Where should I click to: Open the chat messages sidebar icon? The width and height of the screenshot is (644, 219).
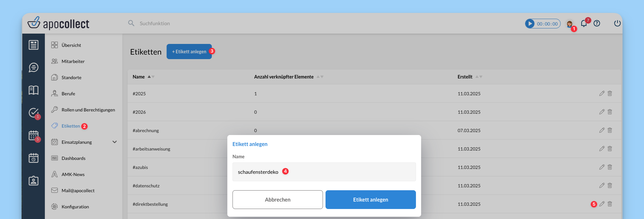click(34, 68)
